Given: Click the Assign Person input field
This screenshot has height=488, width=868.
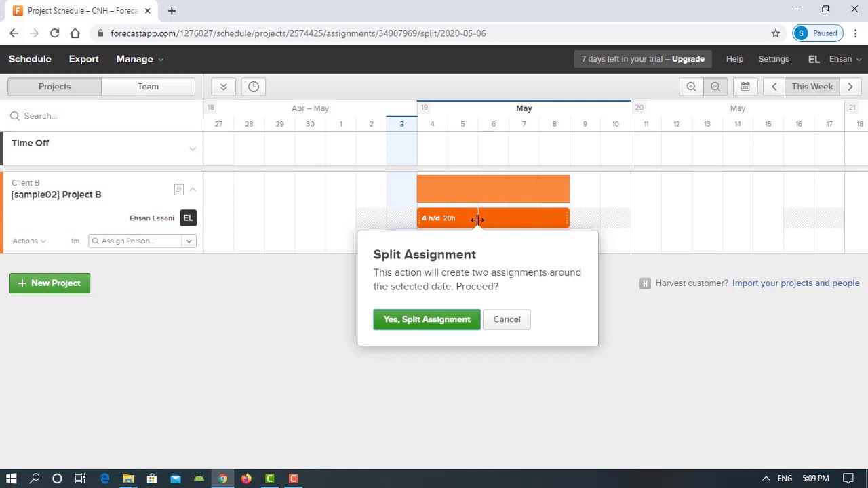Looking at the screenshot, I should point(136,241).
